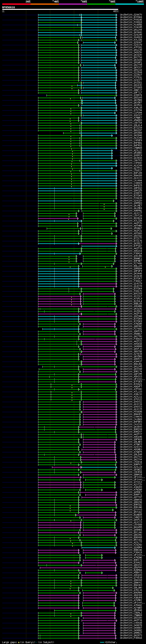Open hit UniRef100_P14856
Screen dimensions: 146x644
(131, 25)
